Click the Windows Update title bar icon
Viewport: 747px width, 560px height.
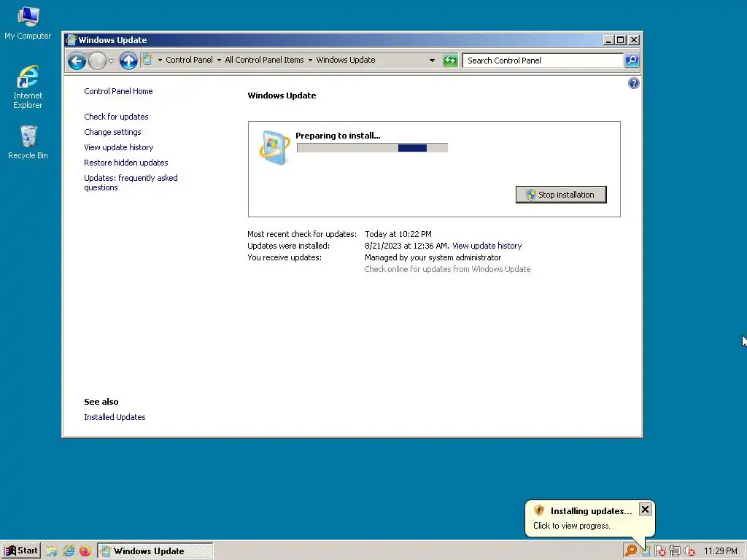tap(71, 40)
